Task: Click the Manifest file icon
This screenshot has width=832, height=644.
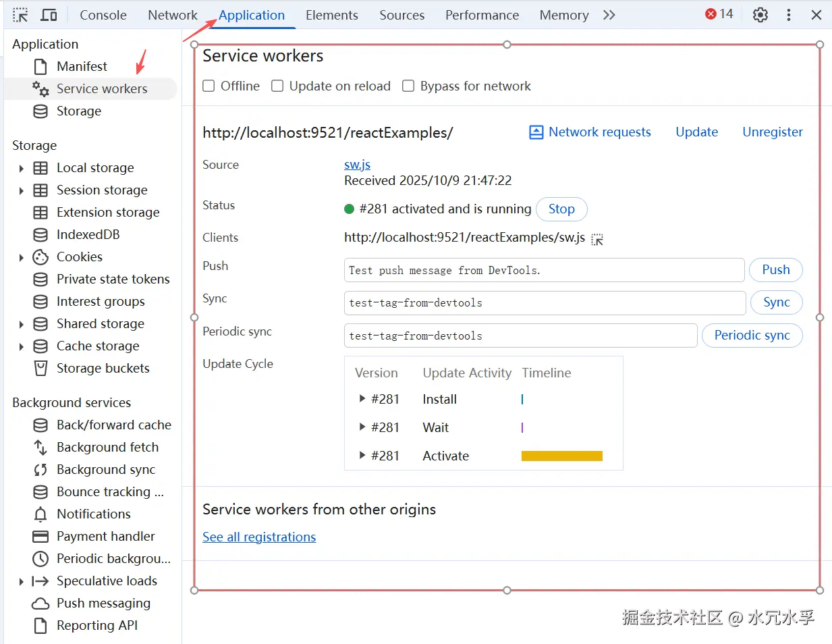Action: point(40,66)
